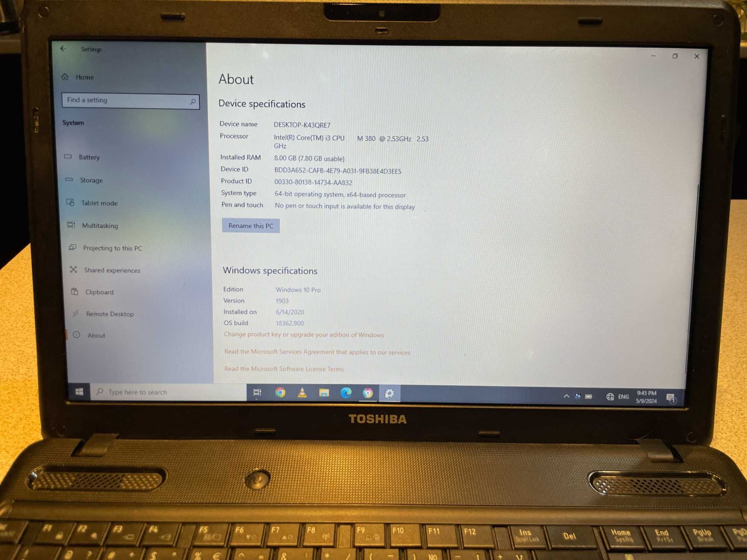The image size is (747, 560).
Task: Open Remote Desktop settings
Action: tap(109, 314)
